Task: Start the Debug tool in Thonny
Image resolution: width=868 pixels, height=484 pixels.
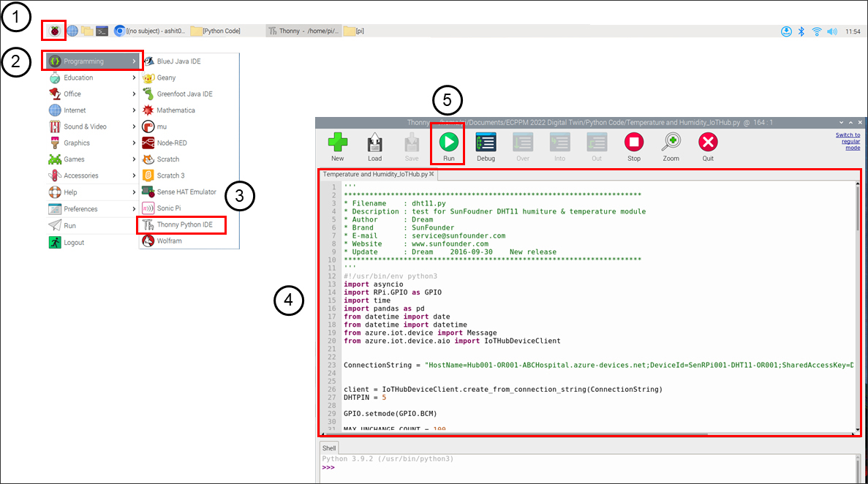Action: click(x=486, y=147)
